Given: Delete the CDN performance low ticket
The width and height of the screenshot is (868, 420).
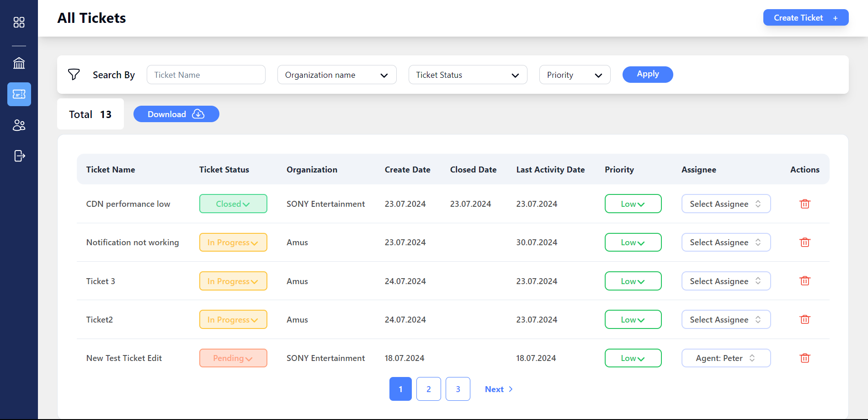Looking at the screenshot, I should click(x=805, y=204).
